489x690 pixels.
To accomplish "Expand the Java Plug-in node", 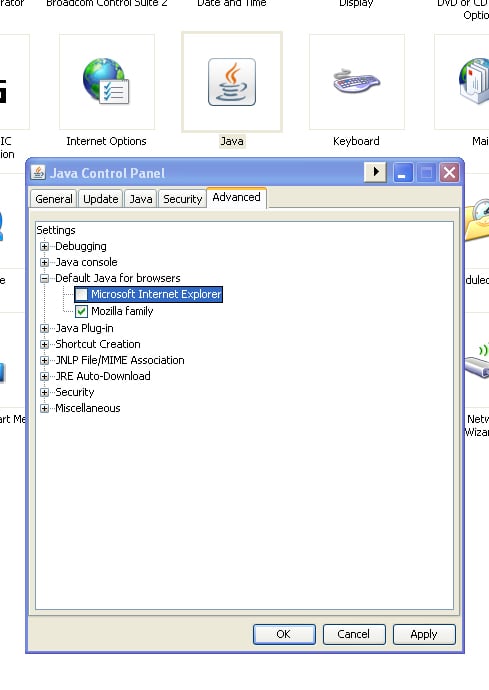I will pos(44,328).
